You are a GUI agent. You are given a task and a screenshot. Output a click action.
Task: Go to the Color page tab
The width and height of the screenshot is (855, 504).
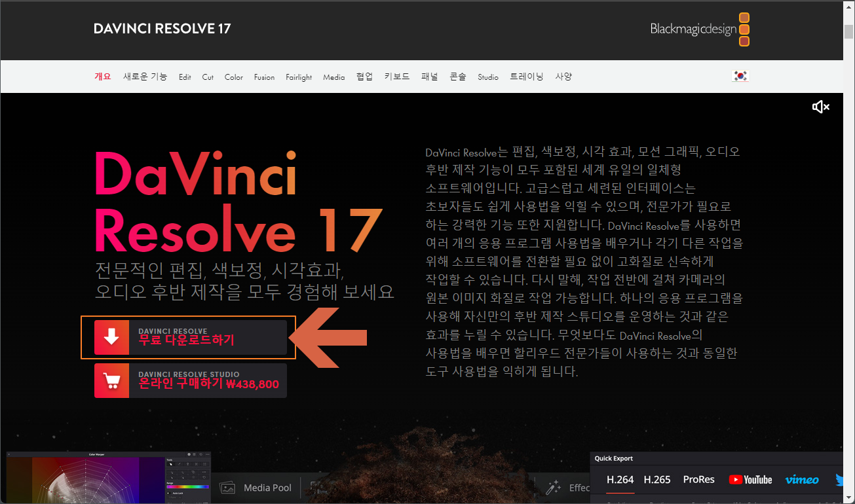[234, 77]
